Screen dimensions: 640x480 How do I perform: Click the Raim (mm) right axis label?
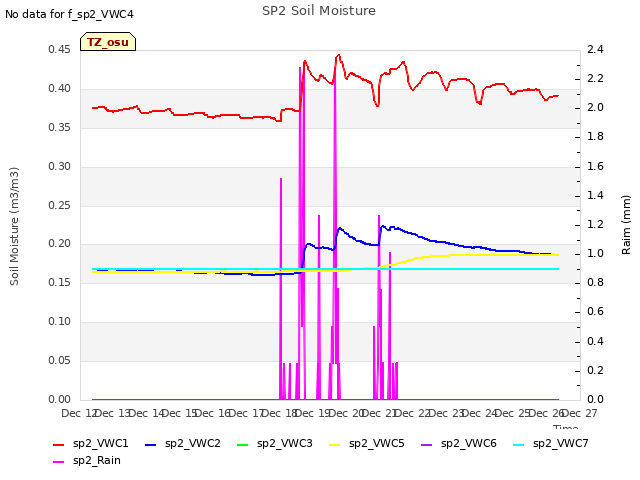pyautogui.click(x=626, y=225)
